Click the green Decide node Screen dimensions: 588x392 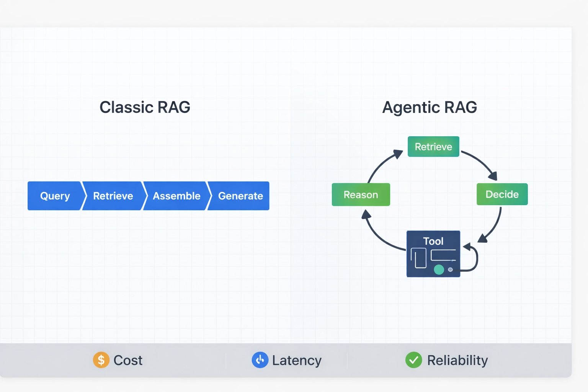[x=502, y=194]
